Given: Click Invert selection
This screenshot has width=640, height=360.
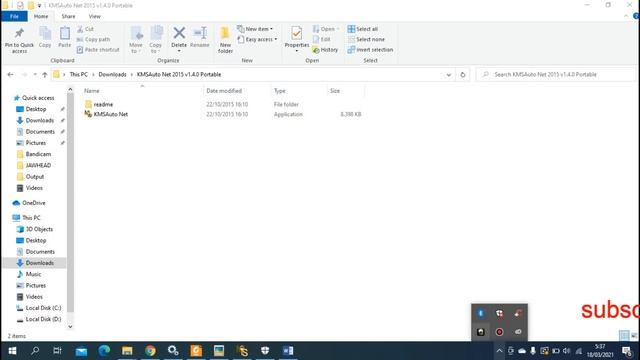Looking at the screenshot, I should click(x=370, y=50).
